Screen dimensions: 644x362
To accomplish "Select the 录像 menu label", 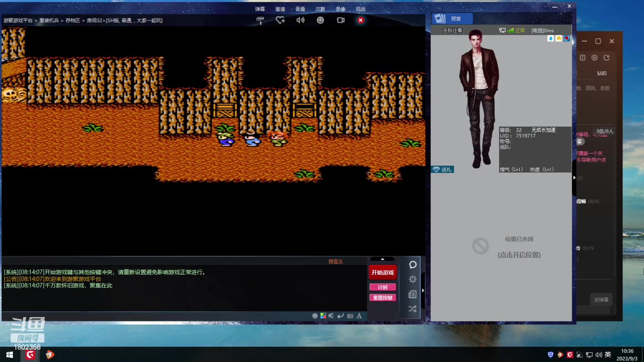I will pyautogui.click(x=340, y=9).
